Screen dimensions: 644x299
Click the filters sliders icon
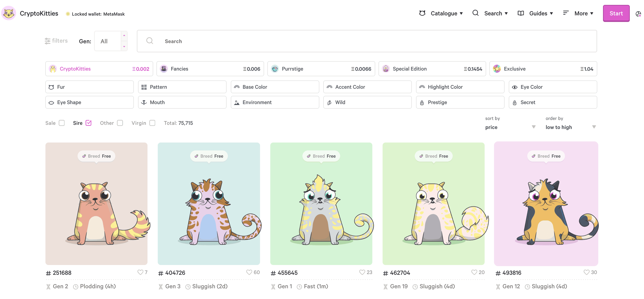pos(47,41)
